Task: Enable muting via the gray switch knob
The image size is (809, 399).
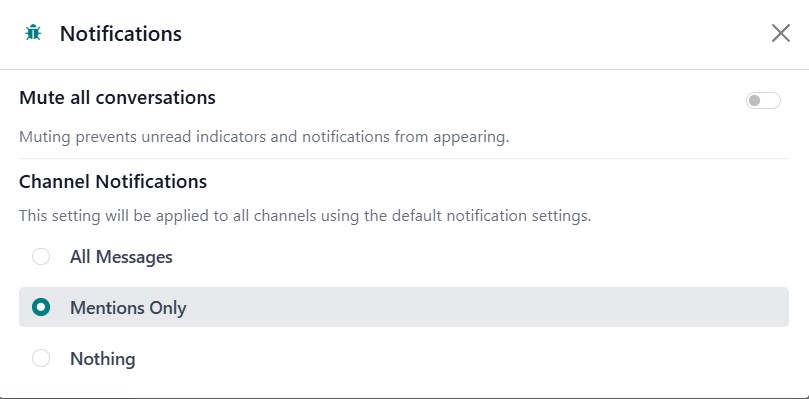Action: point(755,101)
